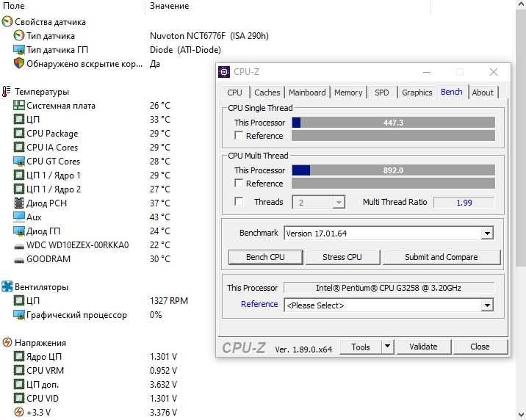Click the Multi Thread score bar 892.0
526x420 pixels.
coord(393,170)
